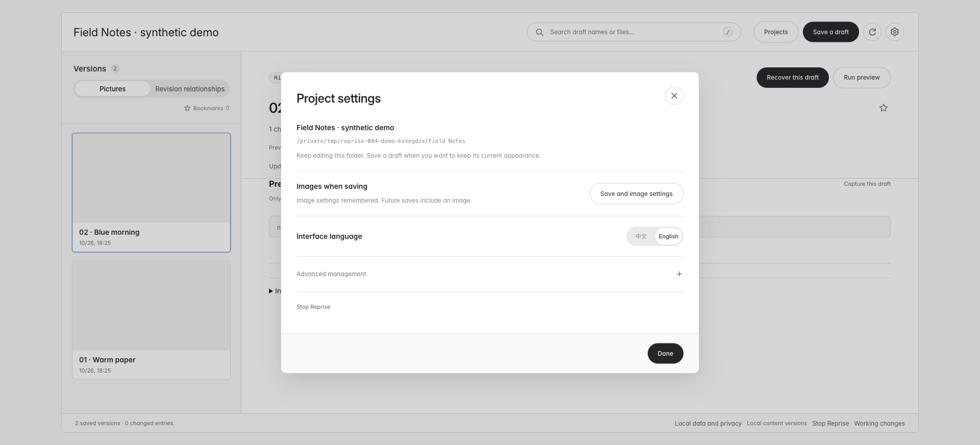Click the Advanced management label
This screenshot has width=980, height=445.
(x=331, y=274)
